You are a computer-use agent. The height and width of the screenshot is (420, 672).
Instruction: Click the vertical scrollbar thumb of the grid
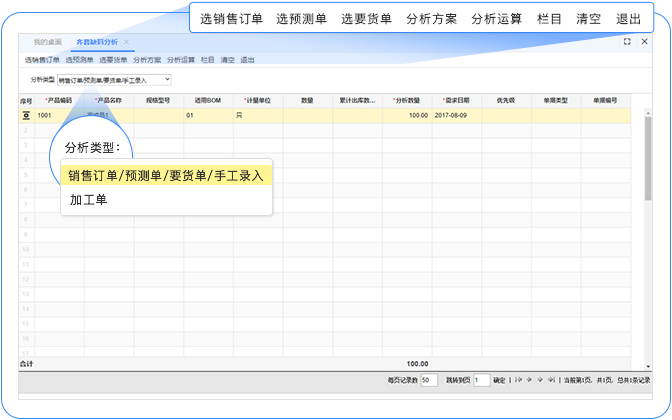pos(648,159)
